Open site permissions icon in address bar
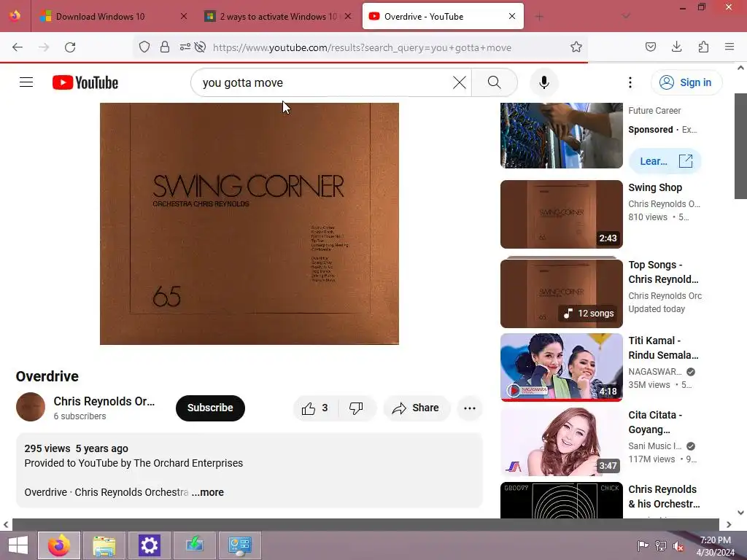 (x=185, y=47)
